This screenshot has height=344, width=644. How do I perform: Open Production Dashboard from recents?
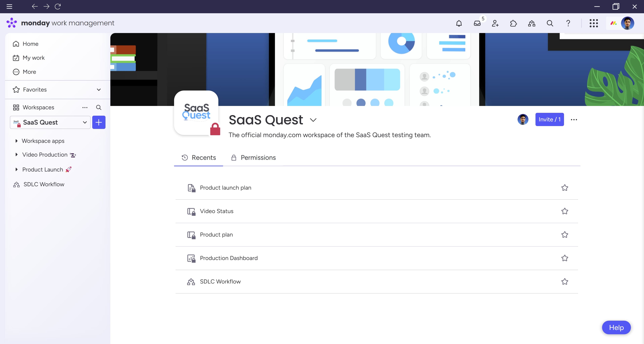click(228, 258)
